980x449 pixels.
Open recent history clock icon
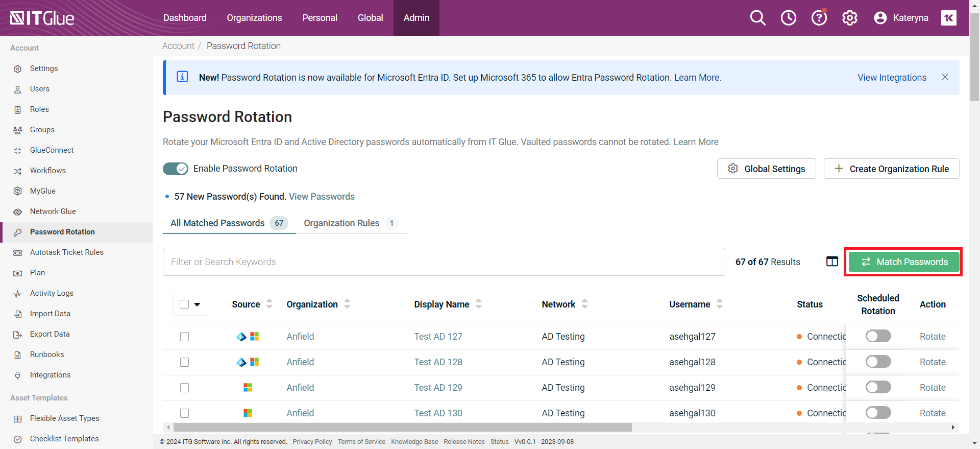788,18
